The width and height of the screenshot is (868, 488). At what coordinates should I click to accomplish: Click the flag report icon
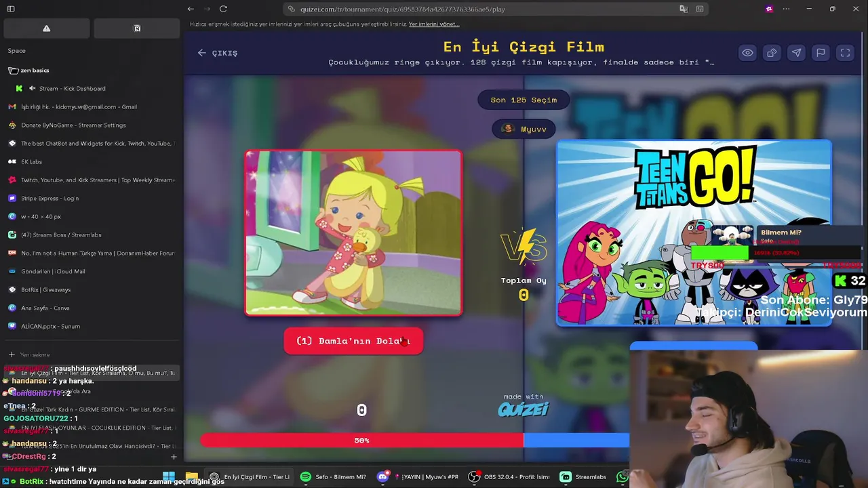[821, 53]
